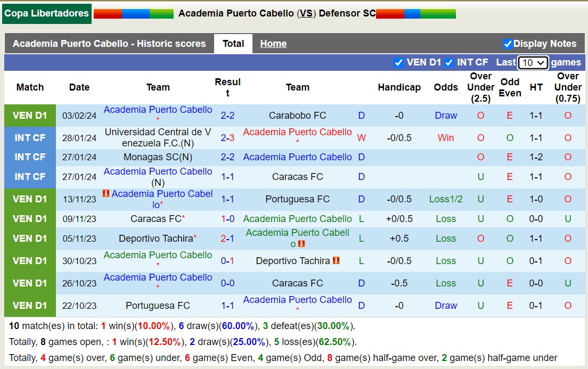Open the Loss1/2 odds link
This screenshot has width=588, height=369.
[x=446, y=199]
